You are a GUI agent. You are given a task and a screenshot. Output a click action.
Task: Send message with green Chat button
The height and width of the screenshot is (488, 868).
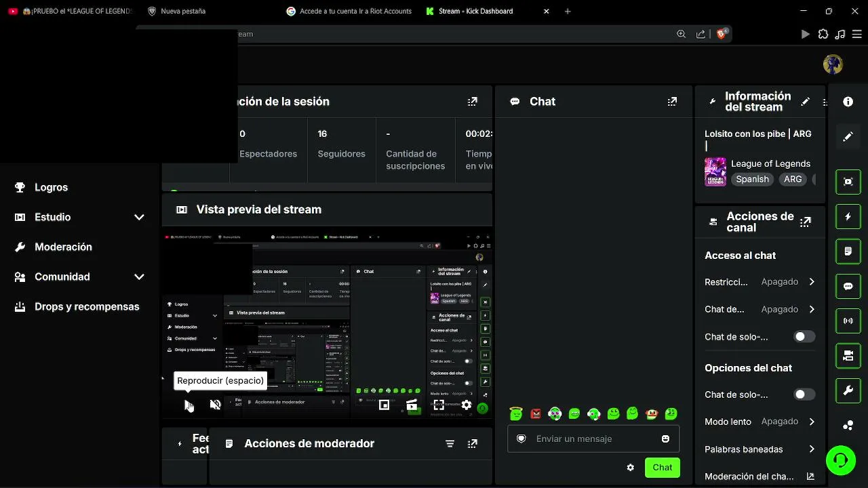pyautogui.click(x=662, y=468)
